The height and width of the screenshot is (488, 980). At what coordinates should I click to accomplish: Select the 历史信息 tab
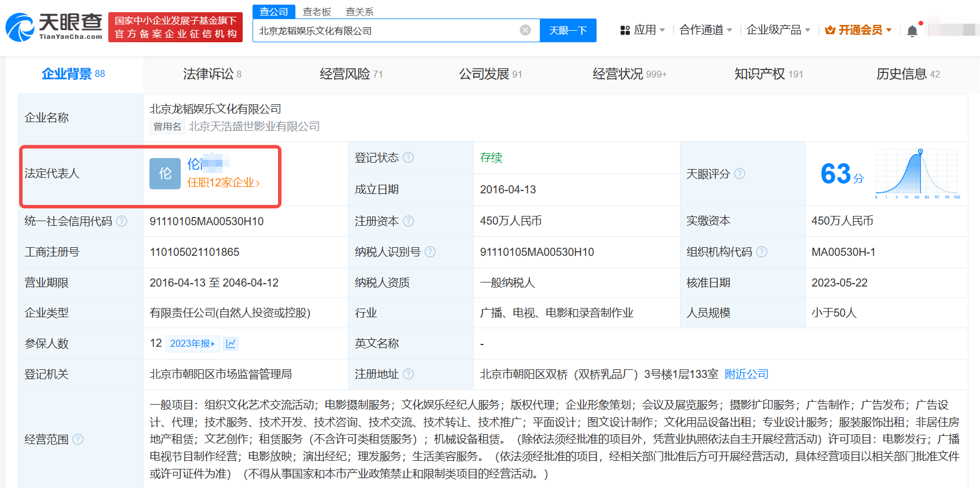click(x=908, y=74)
